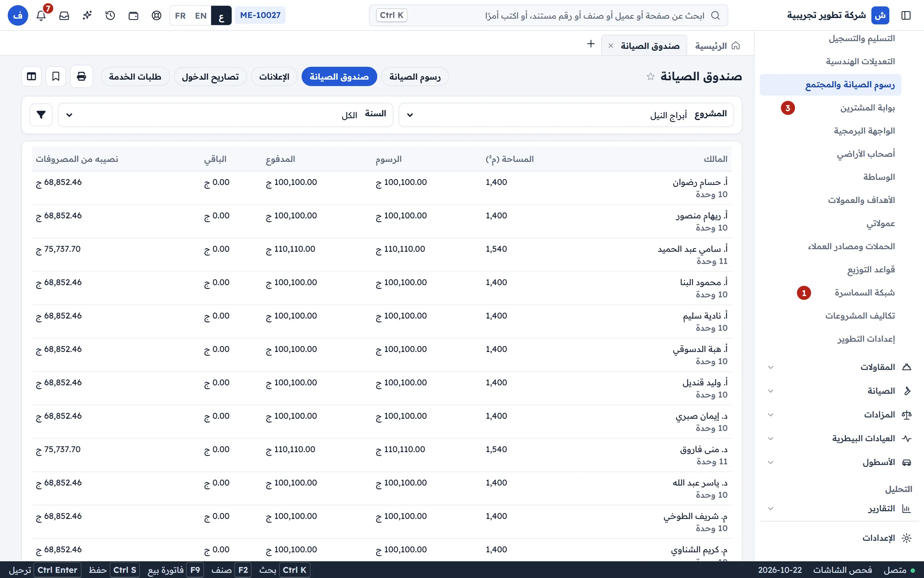Select the صندوق الصيانة pill tab

point(339,76)
